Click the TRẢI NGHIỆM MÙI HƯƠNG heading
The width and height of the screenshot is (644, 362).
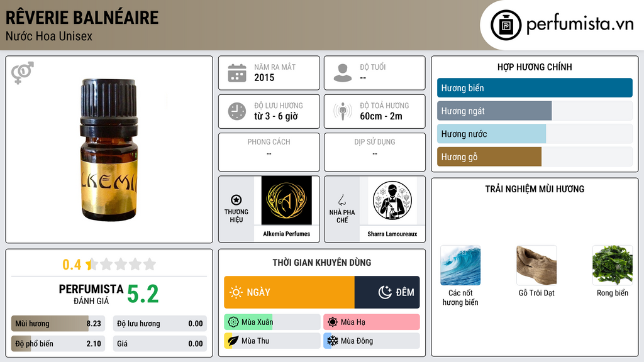535,189
